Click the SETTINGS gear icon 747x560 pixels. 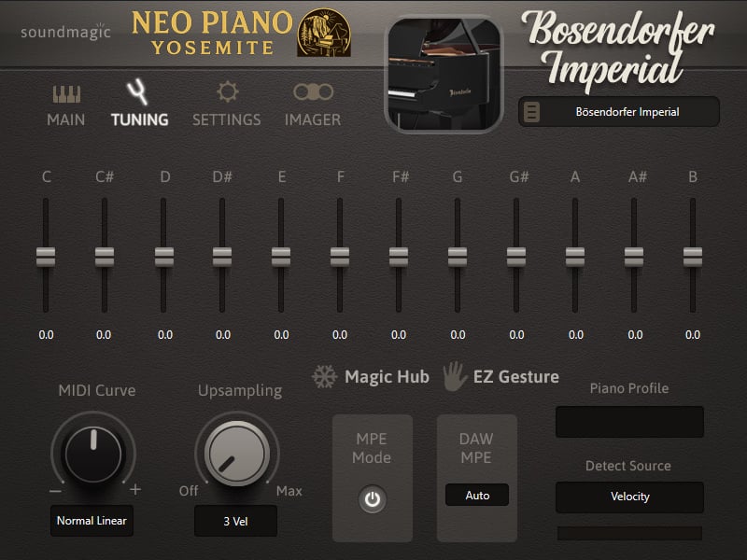click(227, 92)
